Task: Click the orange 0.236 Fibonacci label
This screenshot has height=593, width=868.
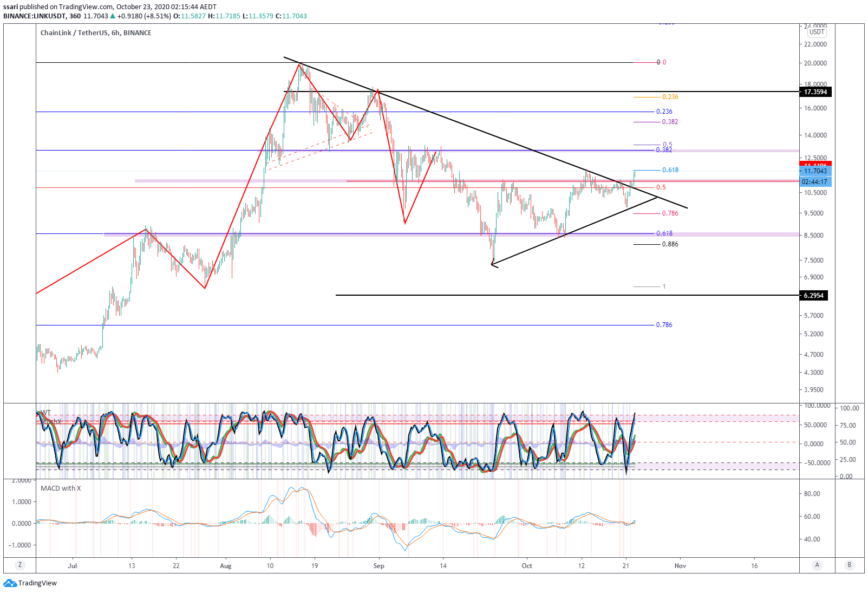Action: pyautogui.click(x=670, y=97)
